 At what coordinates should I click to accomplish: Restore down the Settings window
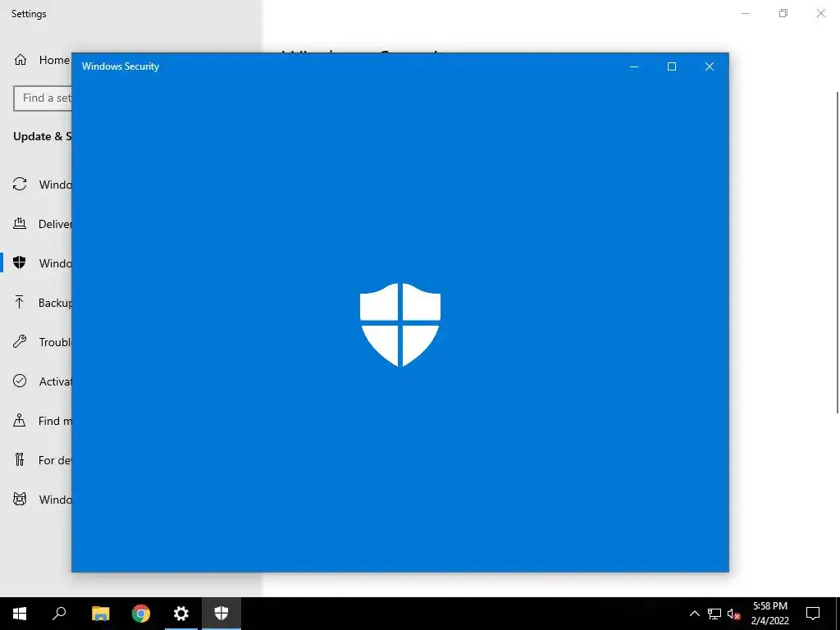(x=783, y=13)
